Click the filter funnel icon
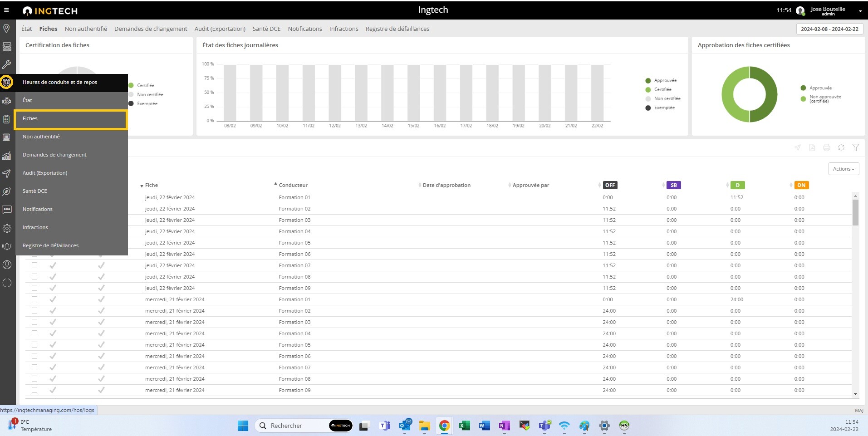This screenshot has height=436, width=868. click(855, 147)
